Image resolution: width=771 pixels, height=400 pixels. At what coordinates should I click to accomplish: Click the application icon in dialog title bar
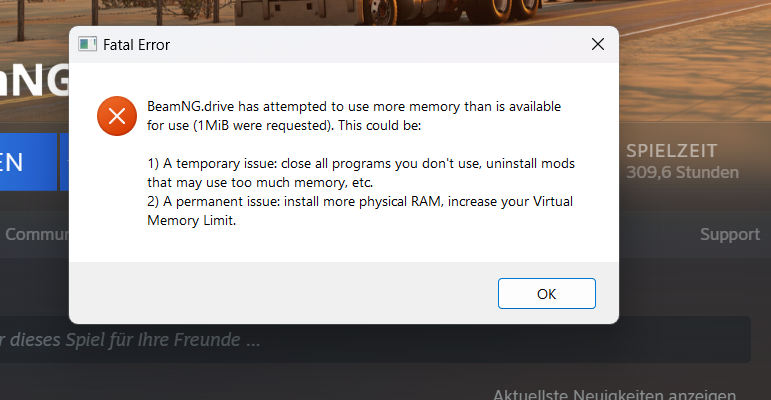pyautogui.click(x=88, y=44)
